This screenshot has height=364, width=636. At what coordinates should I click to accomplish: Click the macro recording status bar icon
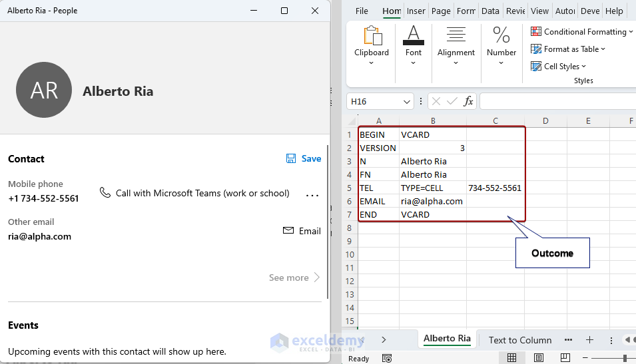pos(387,358)
